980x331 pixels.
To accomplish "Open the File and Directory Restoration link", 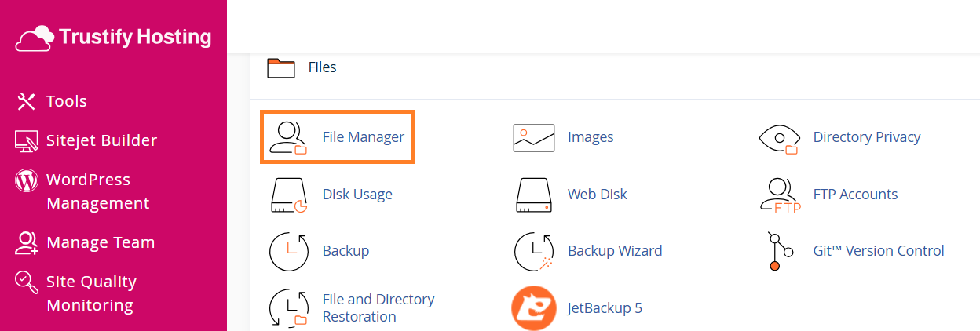I will tap(378, 308).
